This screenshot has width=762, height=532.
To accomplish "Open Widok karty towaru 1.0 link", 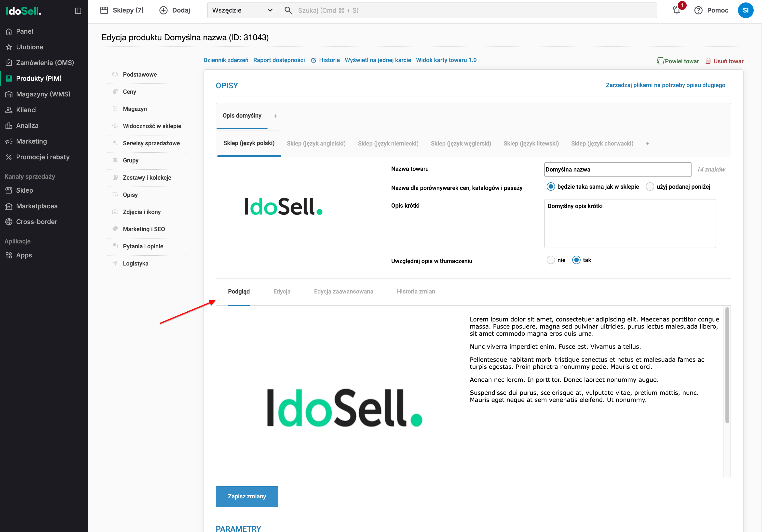I will coord(446,60).
